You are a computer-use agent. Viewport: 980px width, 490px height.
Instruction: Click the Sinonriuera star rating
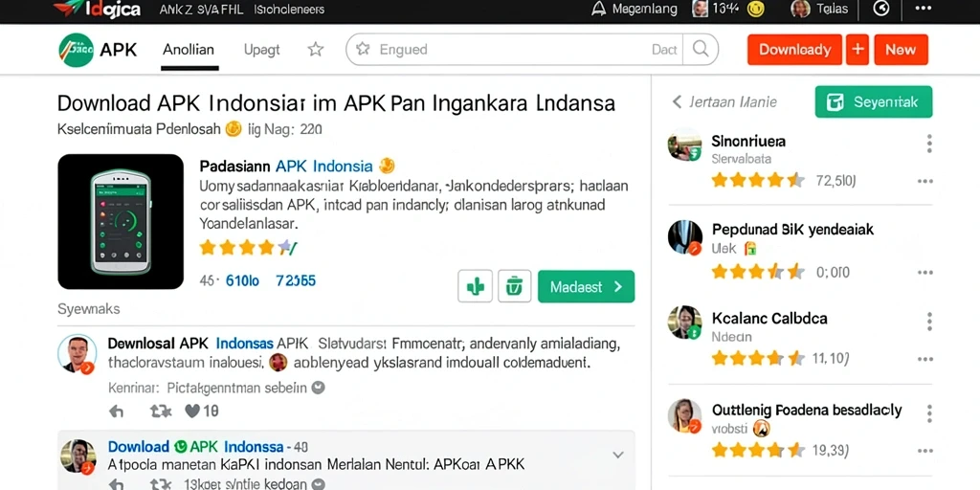point(758,181)
